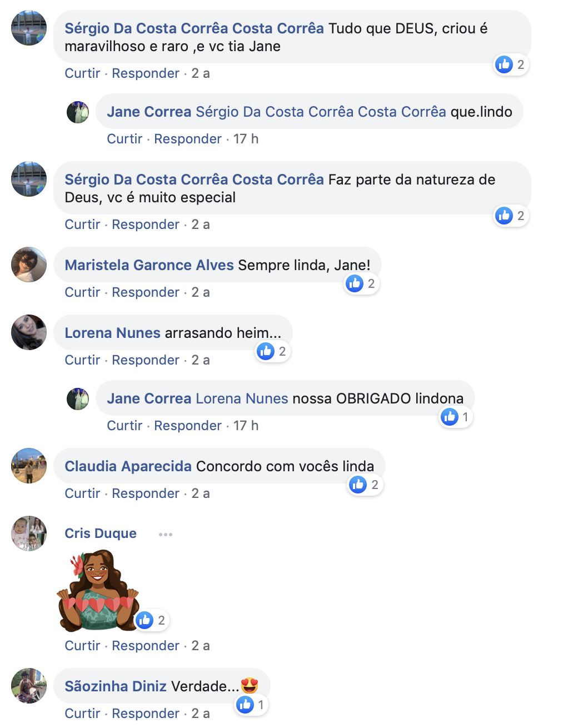Open like reactions on Claudia Aparecida's comment
Screen dimensions: 568x728
pyautogui.click(x=365, y=485)
